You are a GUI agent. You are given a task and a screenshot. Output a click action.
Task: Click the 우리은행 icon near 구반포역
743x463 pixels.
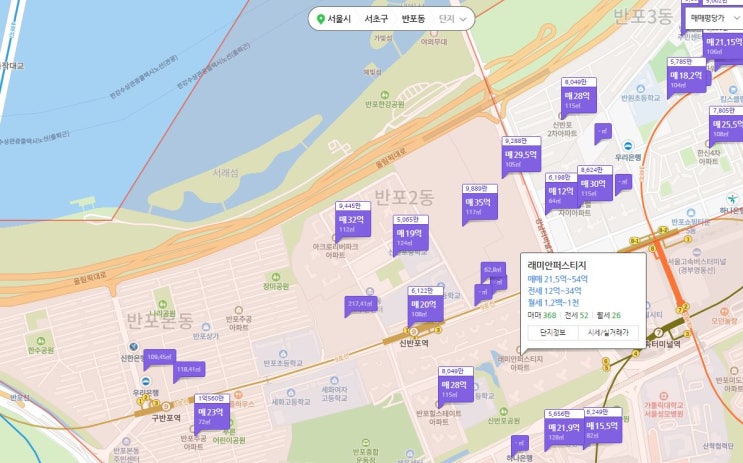point(146,382)
